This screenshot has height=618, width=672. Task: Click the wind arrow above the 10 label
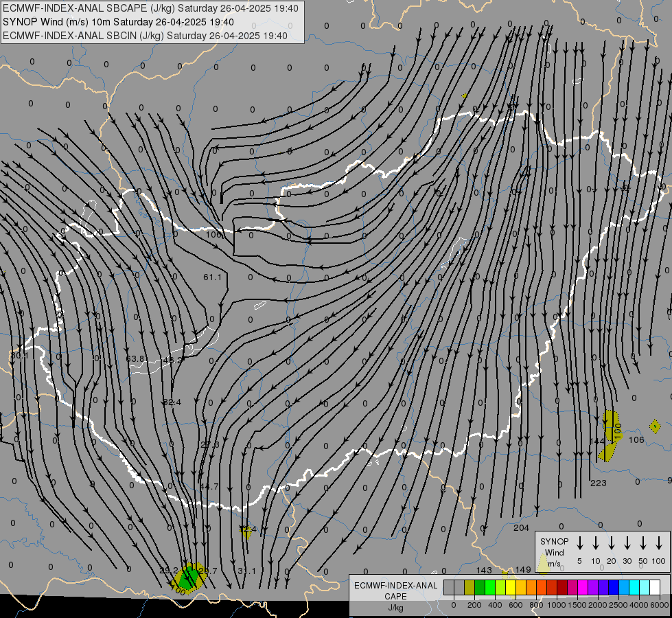click(x=595, y=543)
